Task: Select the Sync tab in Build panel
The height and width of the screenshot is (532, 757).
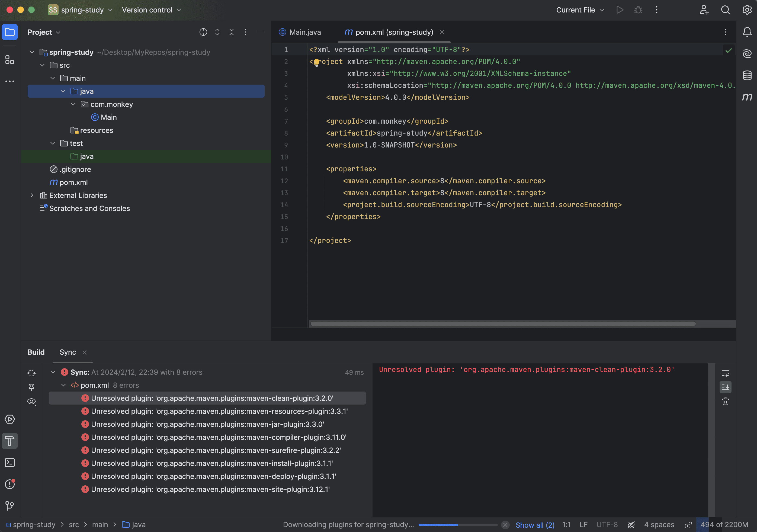Action: pyautogui.click(x=68, y=352)
